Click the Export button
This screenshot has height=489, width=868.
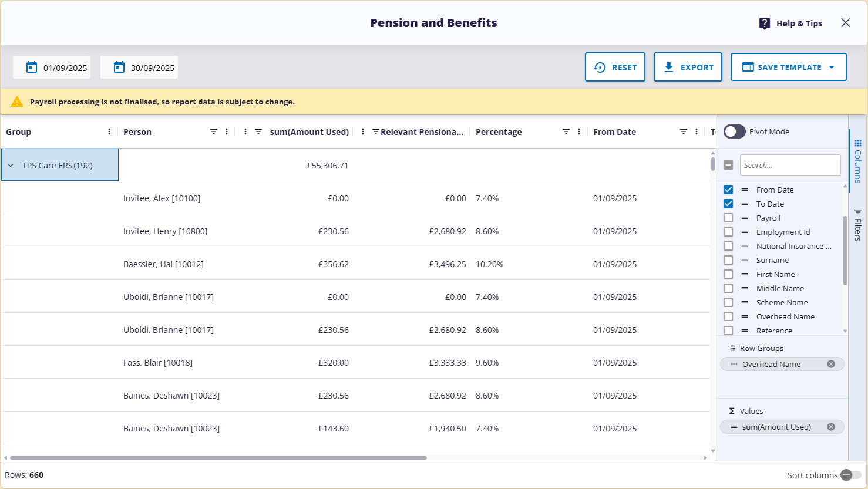click(x=688, y=68)
